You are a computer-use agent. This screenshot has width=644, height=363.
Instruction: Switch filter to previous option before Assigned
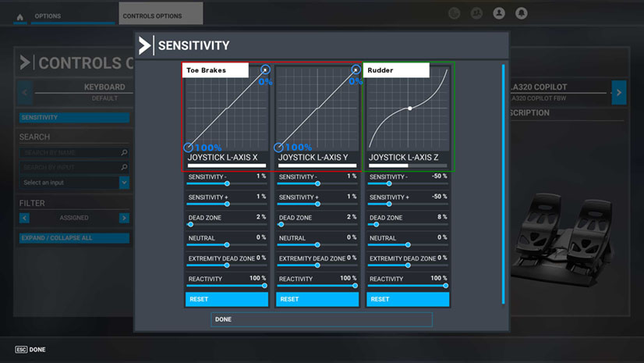(25, 218)
